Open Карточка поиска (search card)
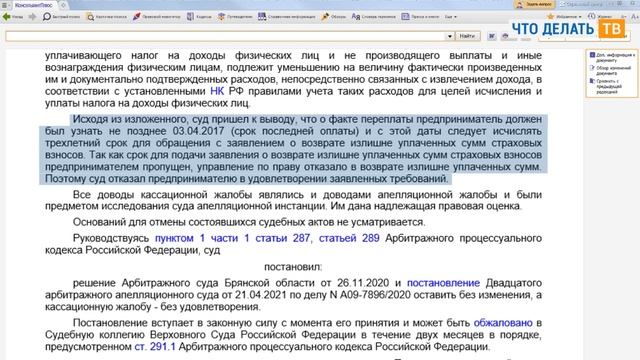The image size is (640, 360). (x=107, y=17)
